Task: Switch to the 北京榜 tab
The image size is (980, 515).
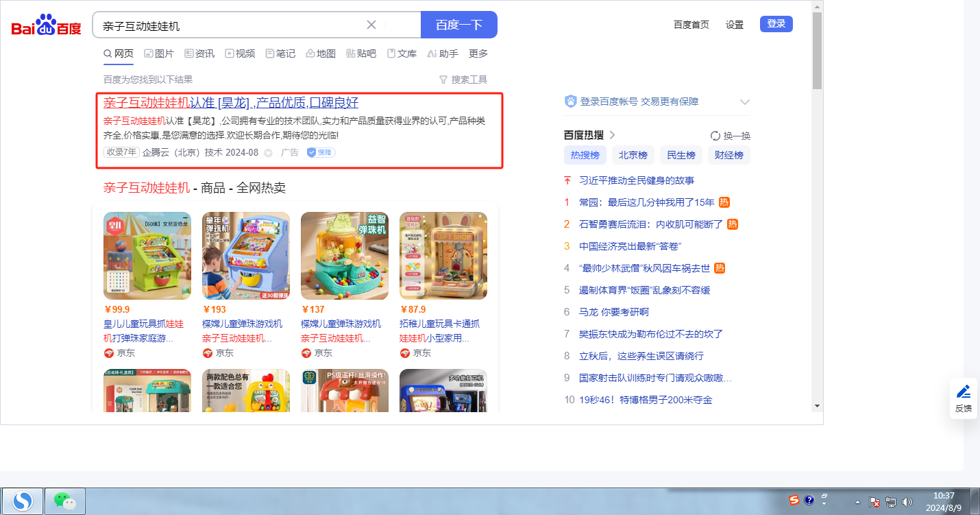Action: pos(633,155)
